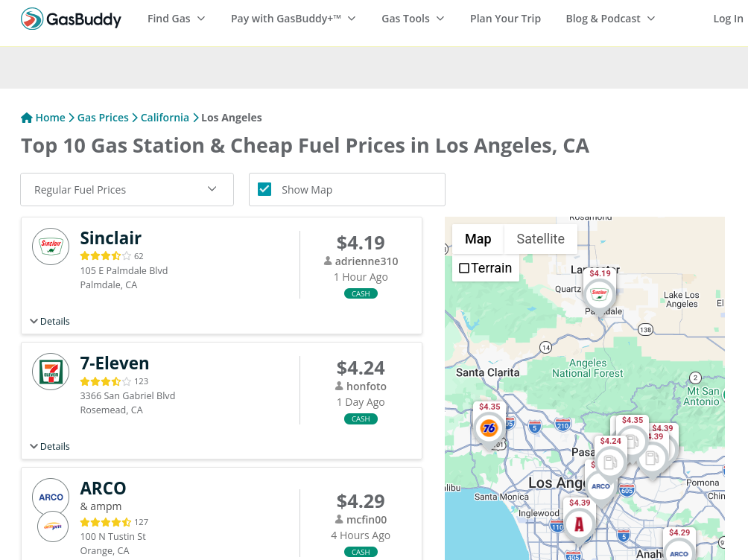
Task: Open the Plan Your Trip link
Action: coord(505,19)
